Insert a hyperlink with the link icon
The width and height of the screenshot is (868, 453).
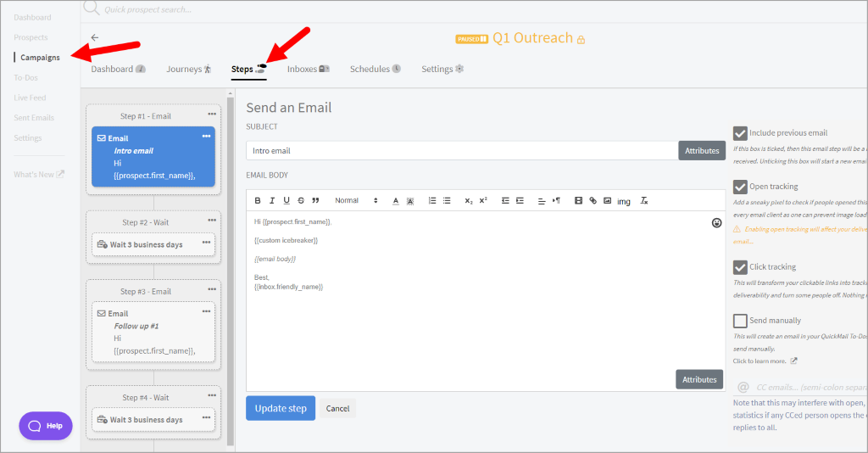[x=593, y=200]
